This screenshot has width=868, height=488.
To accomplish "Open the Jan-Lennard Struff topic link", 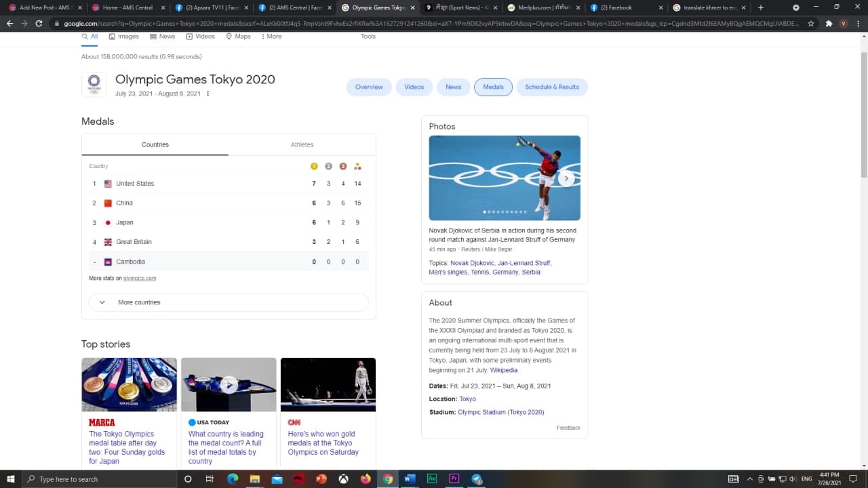I will click(x=524, y=263).
